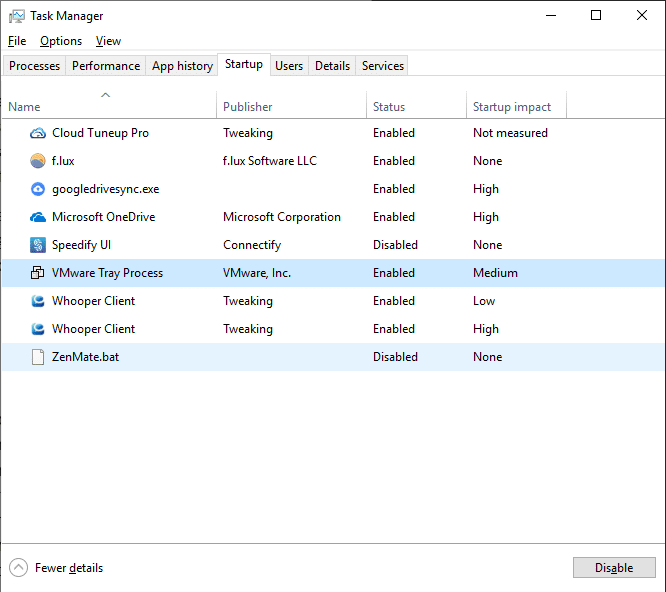Switch to the Processes tab

click(x=34, y=66)
